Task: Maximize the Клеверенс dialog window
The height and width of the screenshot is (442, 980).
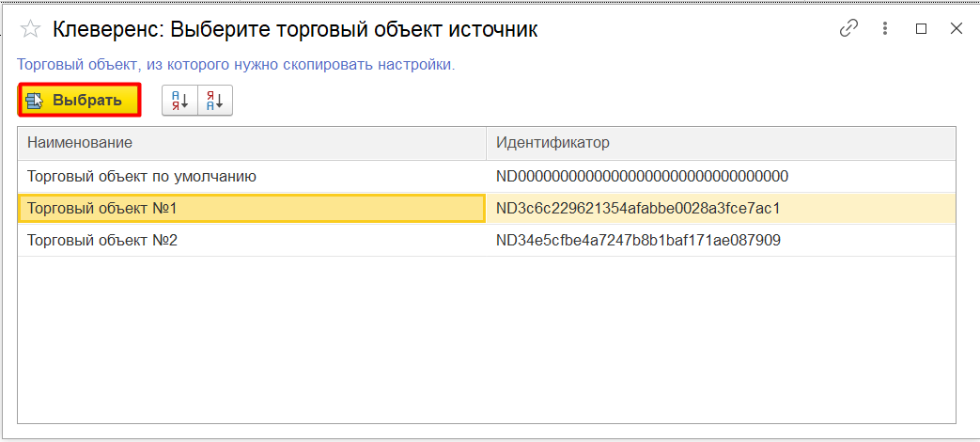Action: [x=921, y=29]
